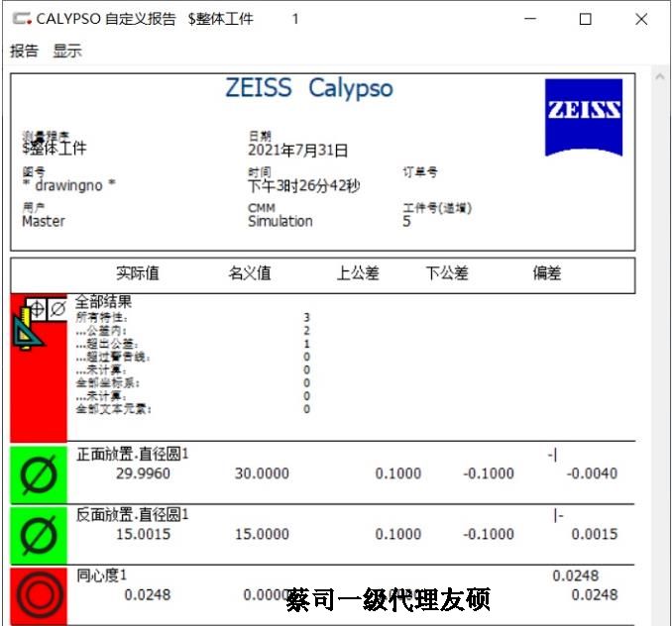672x626 pixels.
Task: Click the 偏差 column header
Action: 547,272
